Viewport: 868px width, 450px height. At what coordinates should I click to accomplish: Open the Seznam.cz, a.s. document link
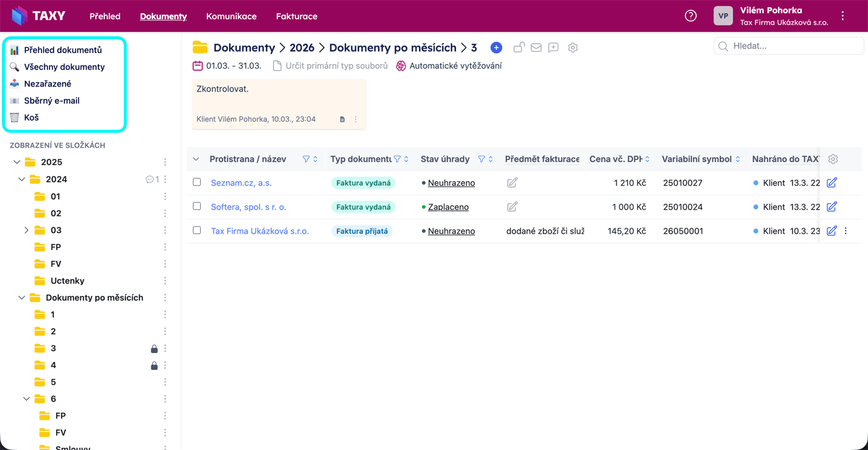(241, 183)
